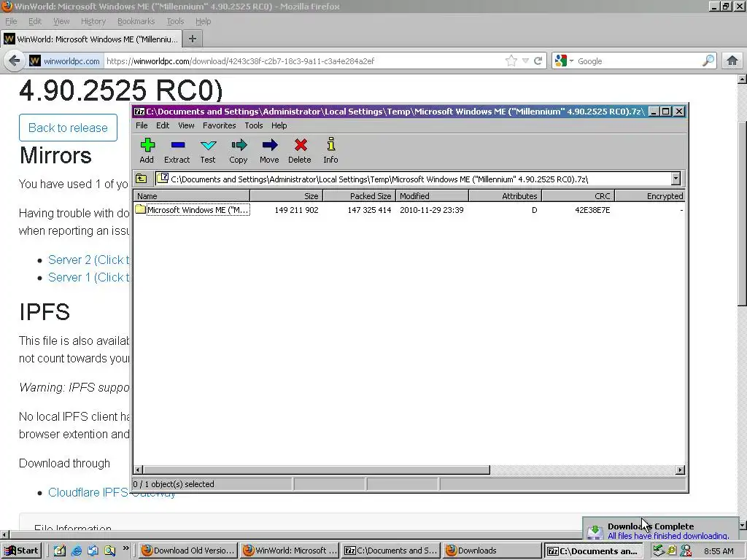Switch to WinWorld Microsoft taskbar button

290,551
